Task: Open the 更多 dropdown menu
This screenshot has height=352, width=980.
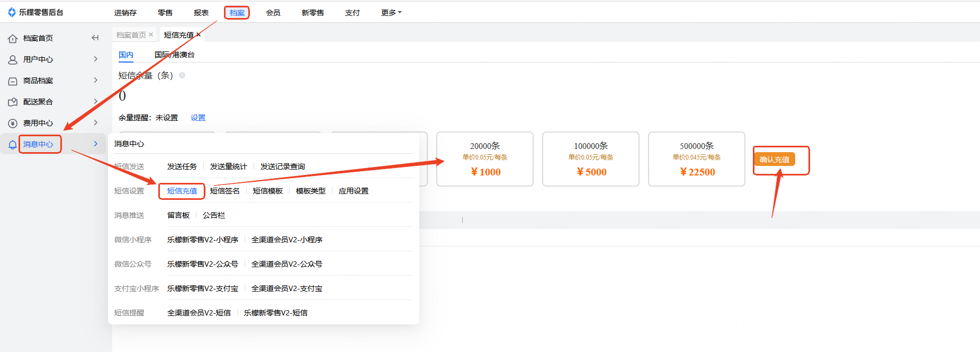Action: 391,13
